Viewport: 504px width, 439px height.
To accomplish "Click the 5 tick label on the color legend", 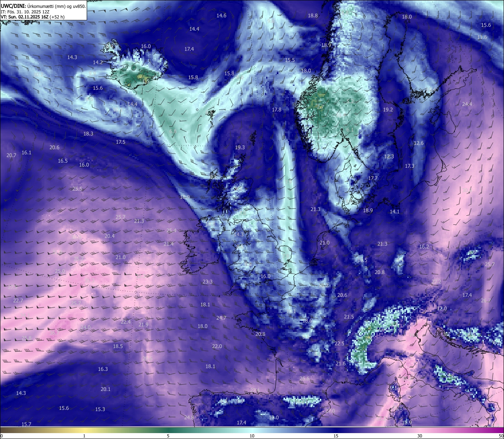I will pos(168,436).
